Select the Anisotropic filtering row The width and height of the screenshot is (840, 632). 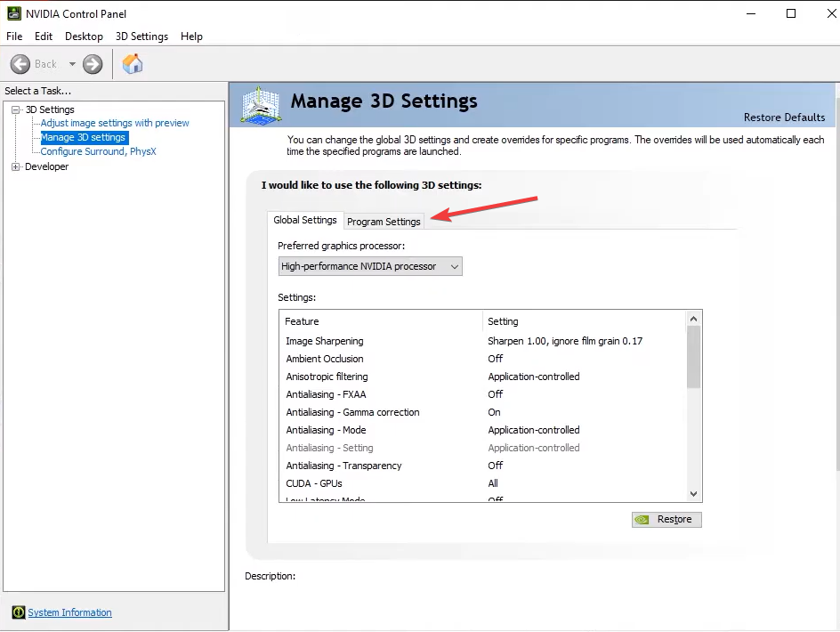coord(482,377)
